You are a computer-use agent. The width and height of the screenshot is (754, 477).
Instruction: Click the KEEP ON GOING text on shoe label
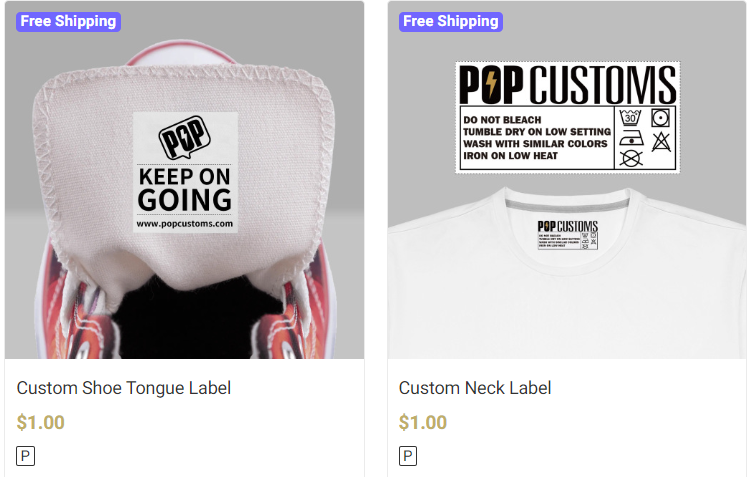click(185, 189)
